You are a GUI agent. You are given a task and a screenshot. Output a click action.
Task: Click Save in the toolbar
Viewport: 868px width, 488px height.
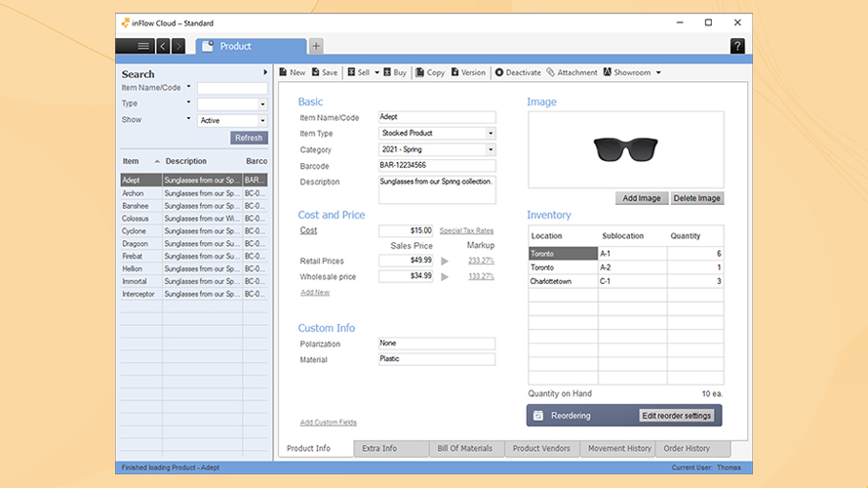pyautogui.click(x=324, y=72)
